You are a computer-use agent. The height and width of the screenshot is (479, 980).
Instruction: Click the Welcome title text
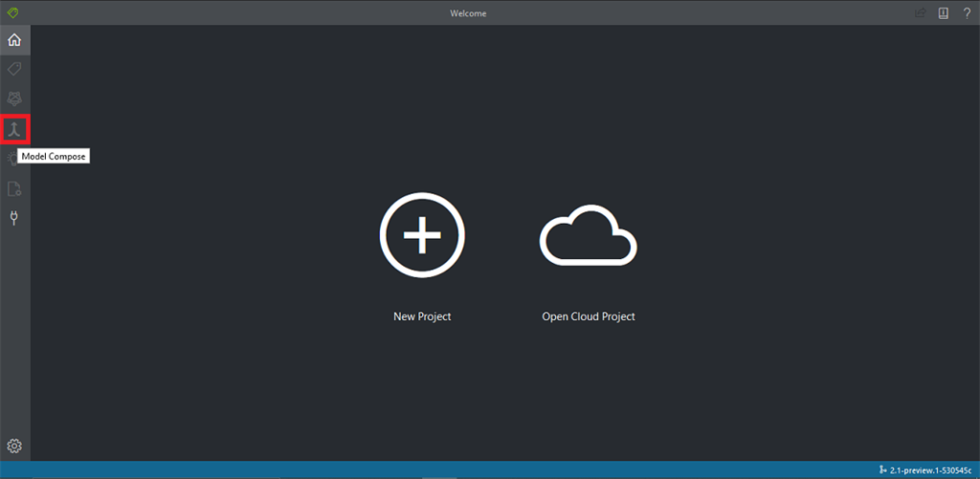(468, 13)
